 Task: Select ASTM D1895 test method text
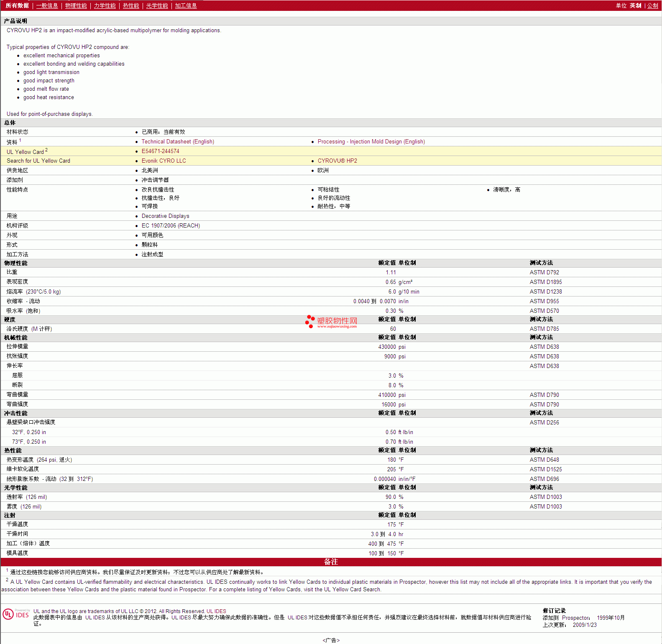coord(546,282)
